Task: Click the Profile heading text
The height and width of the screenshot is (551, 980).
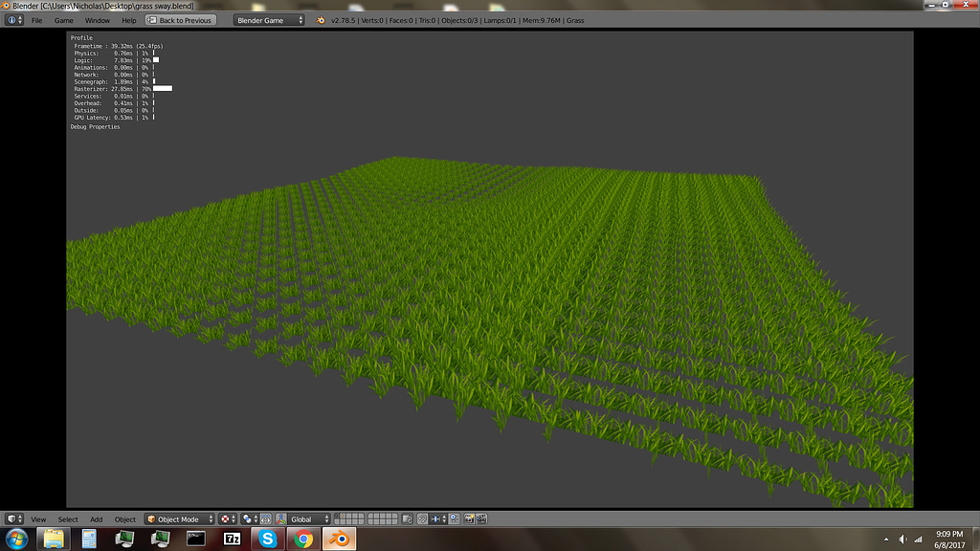Action: tap(81, 38)
